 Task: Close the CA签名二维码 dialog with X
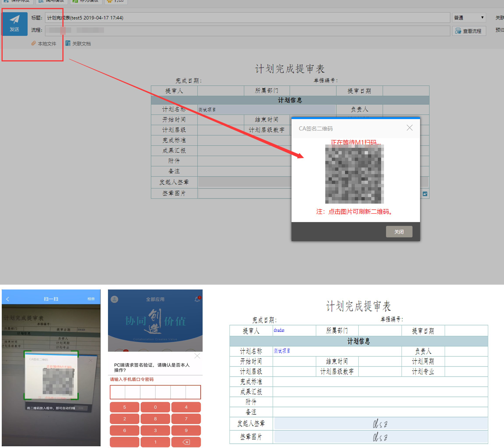[x=409, y=128]
